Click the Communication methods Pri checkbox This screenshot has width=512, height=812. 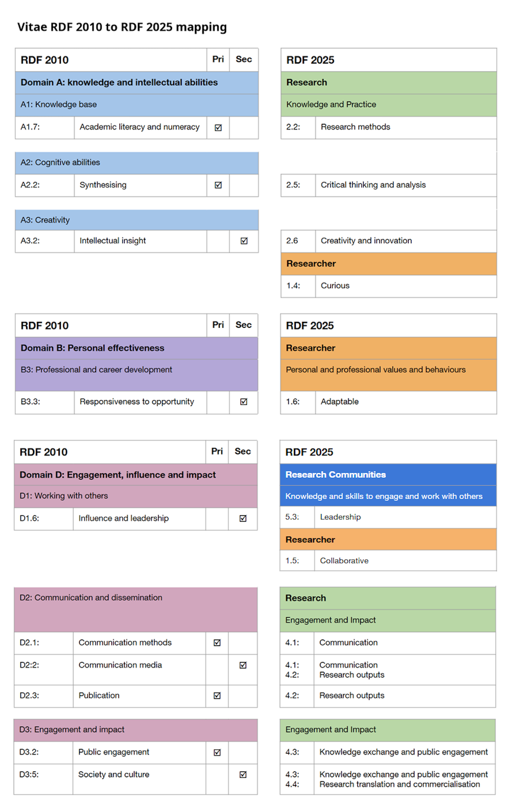(217, 643)
